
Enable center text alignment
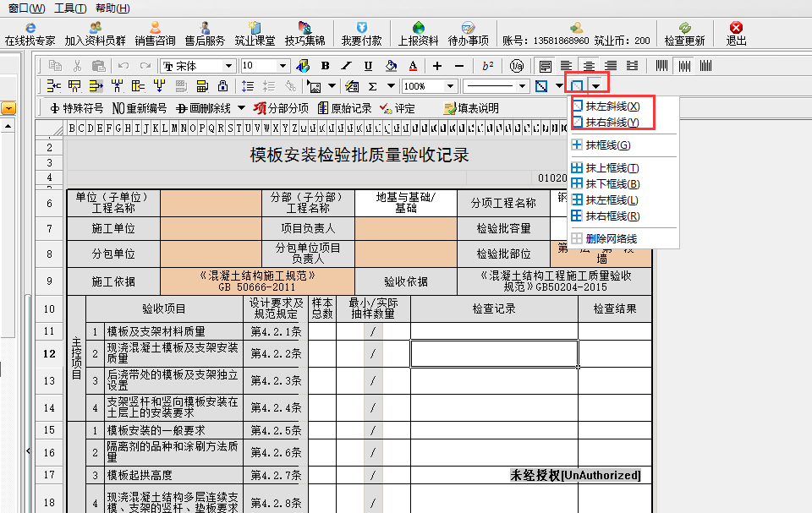[x=589, y=66]
